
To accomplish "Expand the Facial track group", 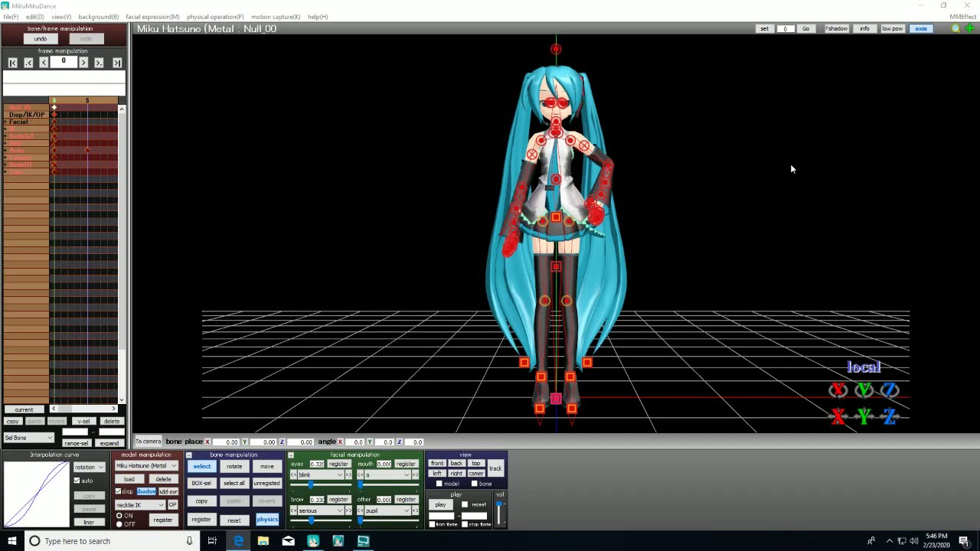I will [5, 122].
